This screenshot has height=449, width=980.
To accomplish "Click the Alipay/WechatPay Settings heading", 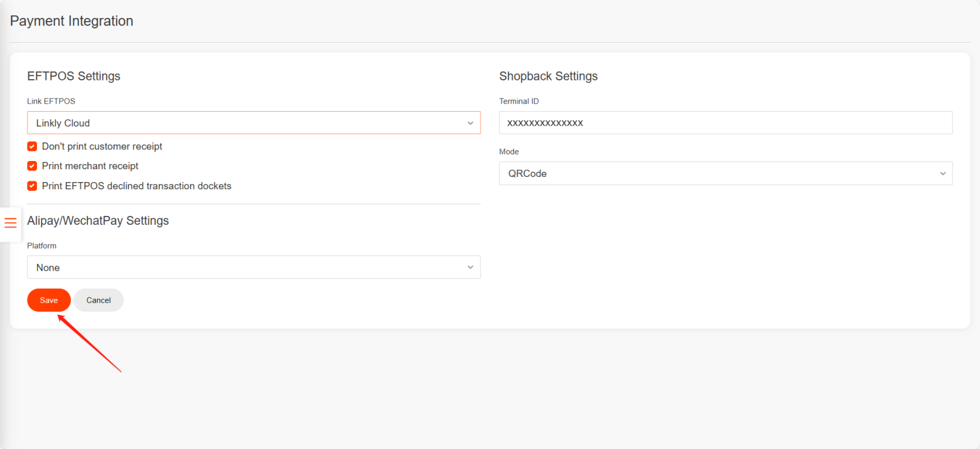I will (98, 220).
